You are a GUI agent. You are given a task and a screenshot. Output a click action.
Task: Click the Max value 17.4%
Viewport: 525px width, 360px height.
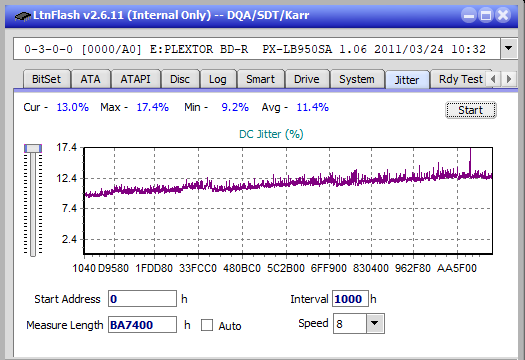pyautogui.click(x=152, y=107)
